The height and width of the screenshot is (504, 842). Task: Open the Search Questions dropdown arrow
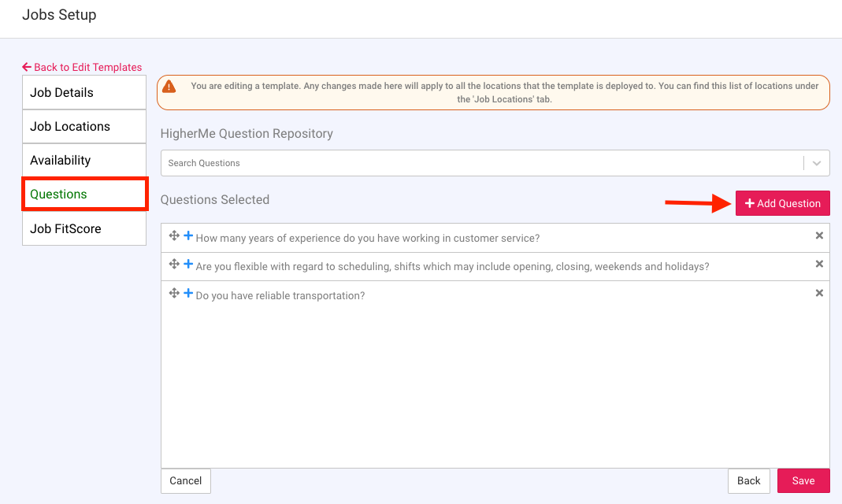coord(817,163)
